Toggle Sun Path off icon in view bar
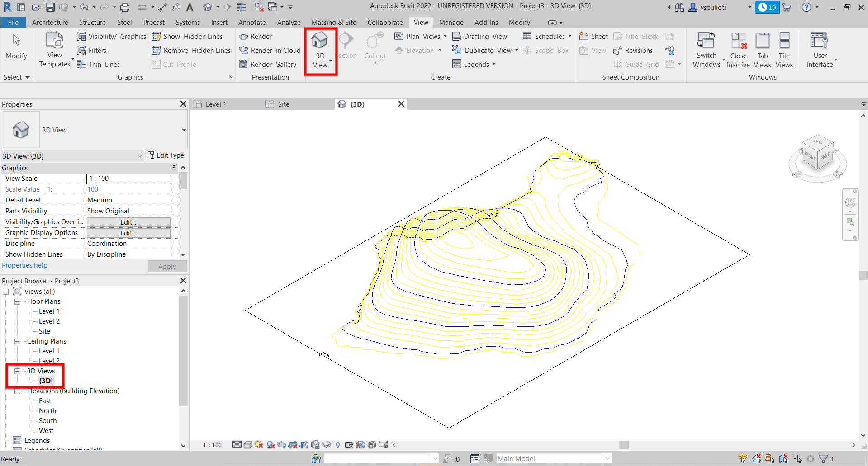Viewport: 868px width, 466px height. 259,445
